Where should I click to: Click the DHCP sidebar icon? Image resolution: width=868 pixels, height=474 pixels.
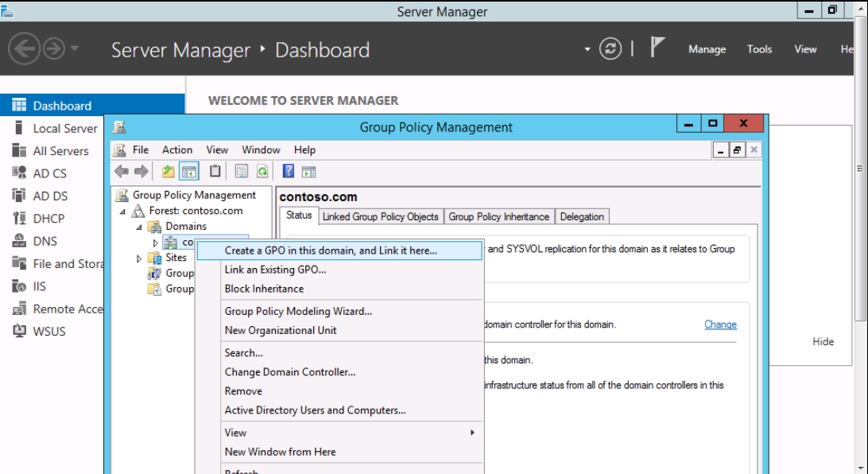(19, 218)
